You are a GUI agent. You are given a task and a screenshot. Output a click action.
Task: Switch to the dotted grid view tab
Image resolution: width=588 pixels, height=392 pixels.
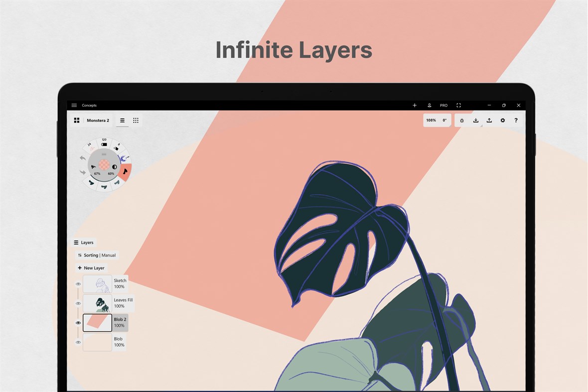point(136,121)
